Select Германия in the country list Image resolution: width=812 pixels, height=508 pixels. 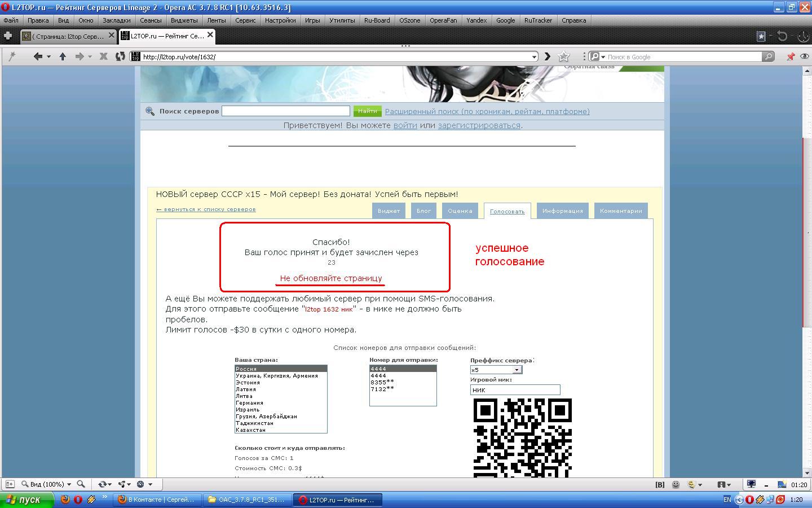pyautogui.click(x=250, y=403)
